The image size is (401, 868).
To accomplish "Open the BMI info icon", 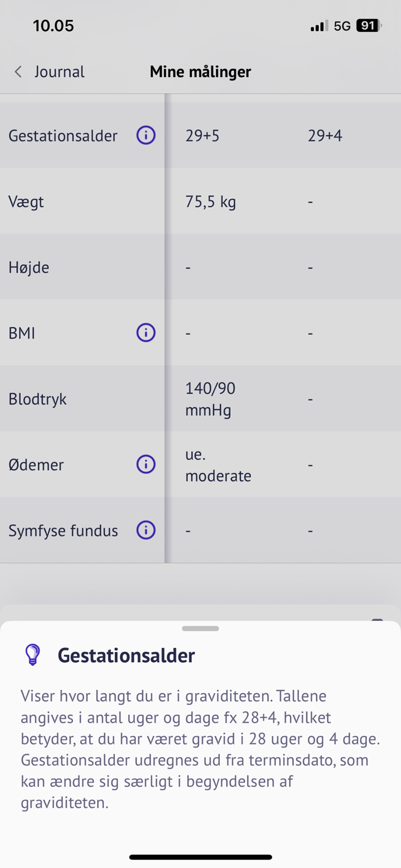I will tap(146, 333).
